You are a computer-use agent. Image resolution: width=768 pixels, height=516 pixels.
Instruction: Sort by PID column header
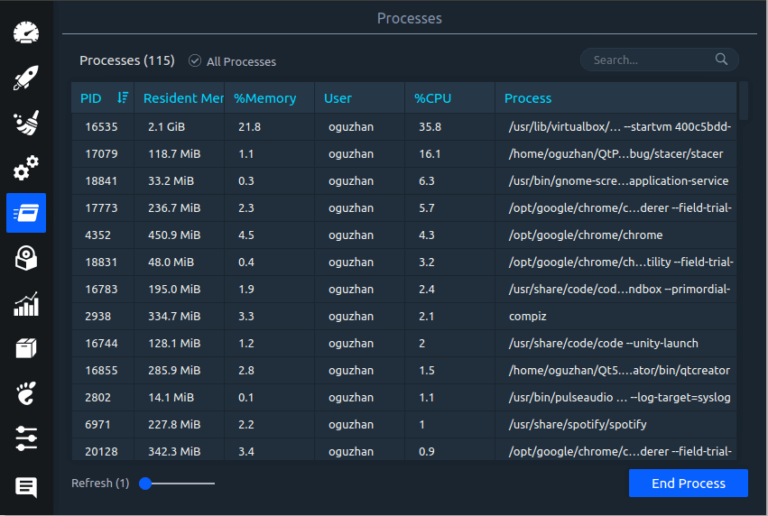[x=91, y=98]
